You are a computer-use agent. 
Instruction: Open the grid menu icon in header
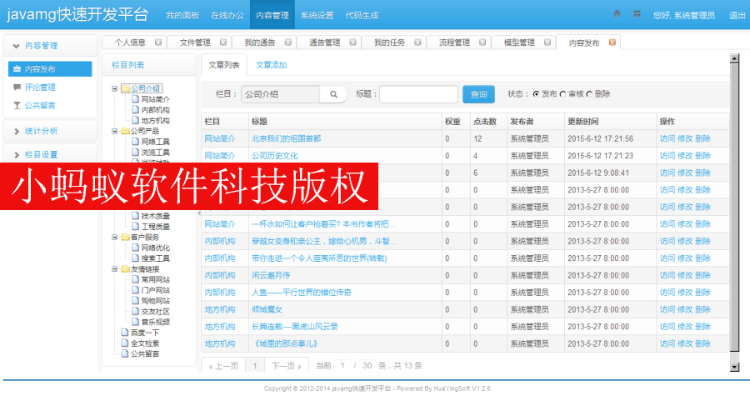click(x=637, y=14)
